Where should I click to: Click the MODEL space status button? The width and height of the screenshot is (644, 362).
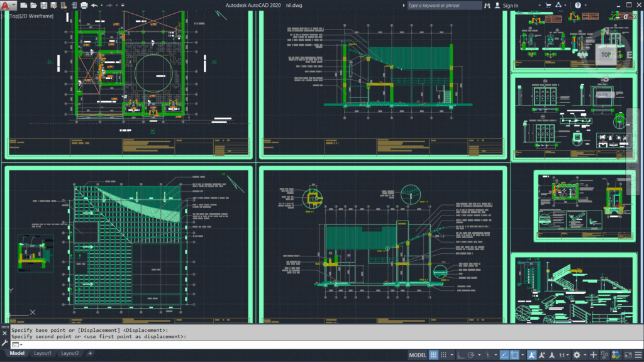(418, 355)
